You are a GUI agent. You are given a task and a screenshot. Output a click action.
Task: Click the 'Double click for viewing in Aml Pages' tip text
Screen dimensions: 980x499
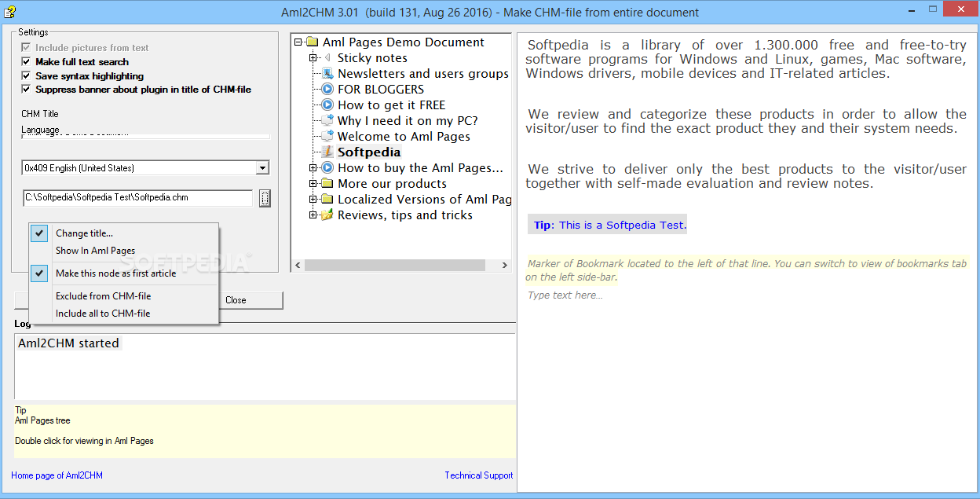[84, 441]
